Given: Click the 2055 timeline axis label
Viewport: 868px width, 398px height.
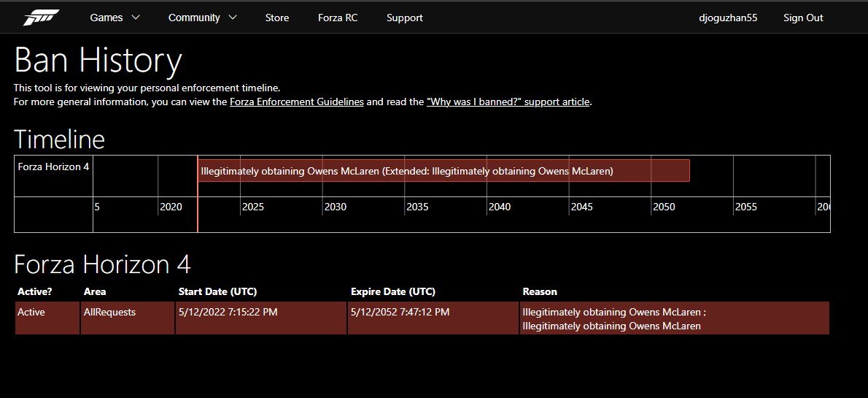Looking at the screenshot, I should coord(746,207).
